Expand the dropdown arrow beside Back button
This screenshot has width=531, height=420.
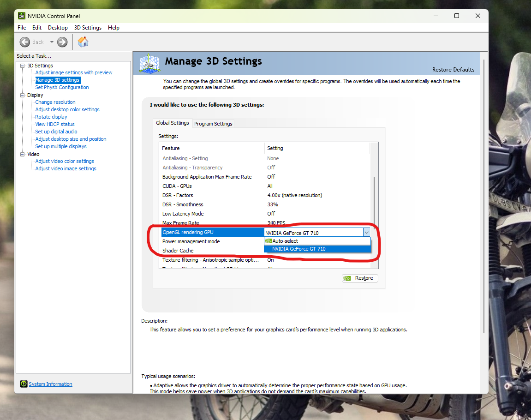pyautogui.click(x=51, y=42)
